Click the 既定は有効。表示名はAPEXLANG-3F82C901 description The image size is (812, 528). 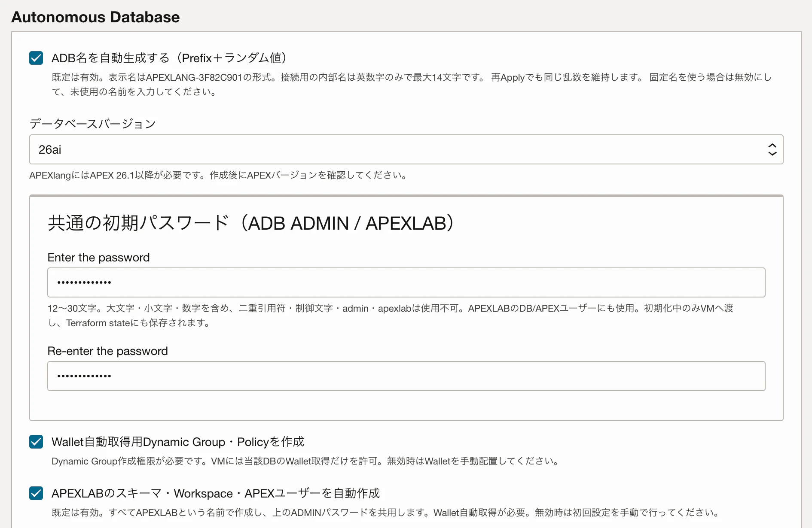412,85
